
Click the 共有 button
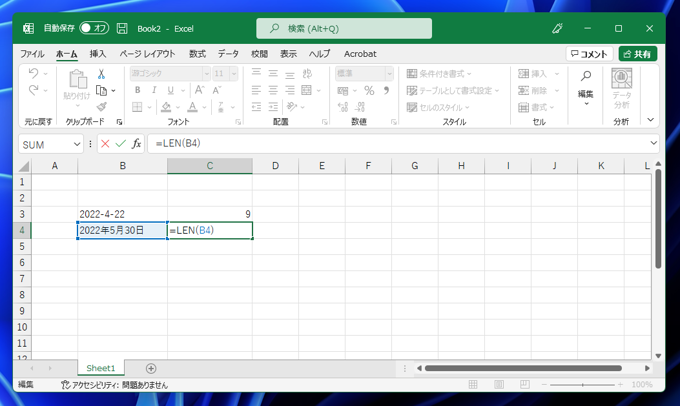638,54
